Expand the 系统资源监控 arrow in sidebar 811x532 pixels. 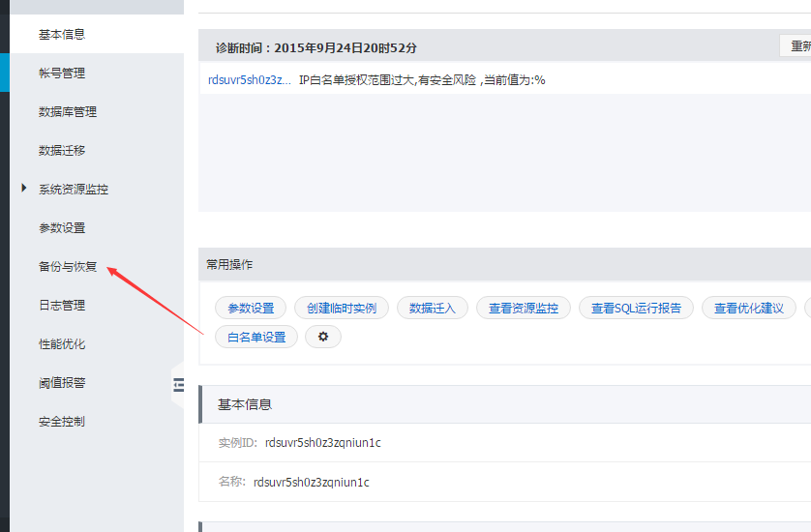point(24,189)
